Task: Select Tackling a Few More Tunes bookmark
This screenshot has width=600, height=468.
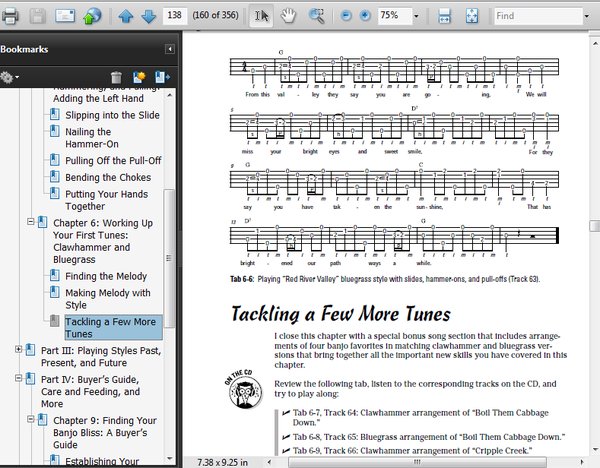Action: point(113,328)
